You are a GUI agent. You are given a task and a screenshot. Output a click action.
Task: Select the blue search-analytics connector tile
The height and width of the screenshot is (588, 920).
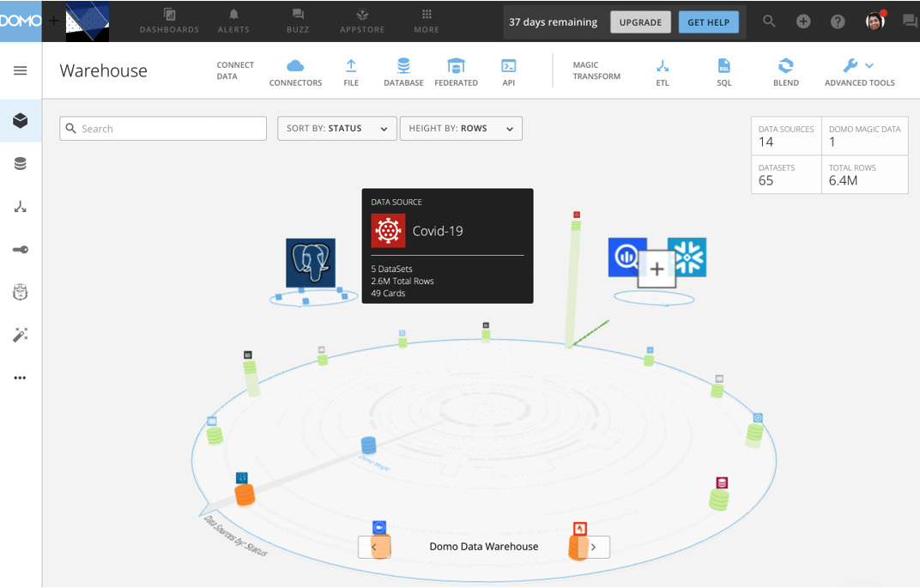tap(626, 257)
